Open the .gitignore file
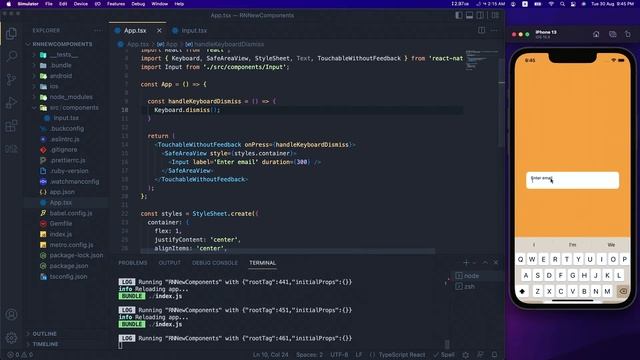 pos(63,150)
